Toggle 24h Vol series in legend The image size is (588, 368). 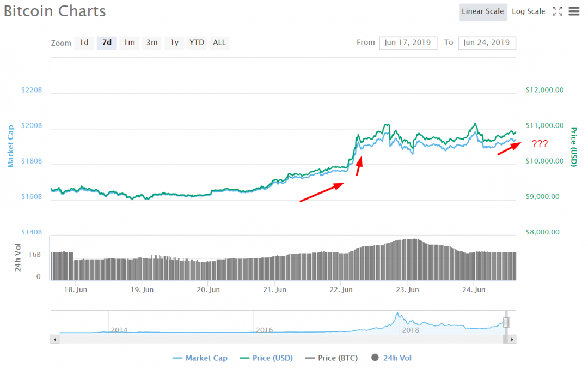click(x=391, y=358)
